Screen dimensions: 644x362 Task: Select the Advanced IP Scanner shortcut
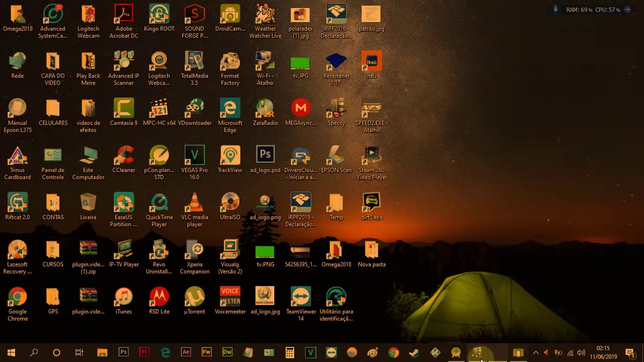(x=124, y=68)
